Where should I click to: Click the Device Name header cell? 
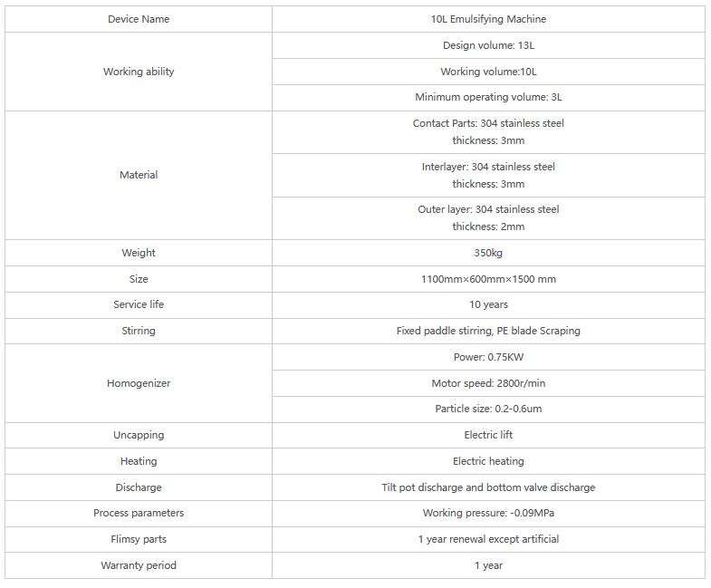pos(139,19)
